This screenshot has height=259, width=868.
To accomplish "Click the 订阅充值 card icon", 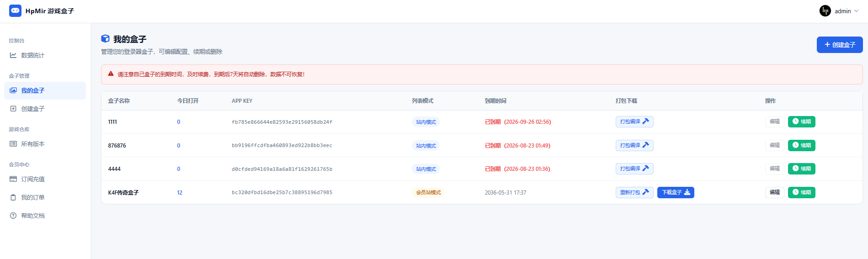I will coord(13,179).
